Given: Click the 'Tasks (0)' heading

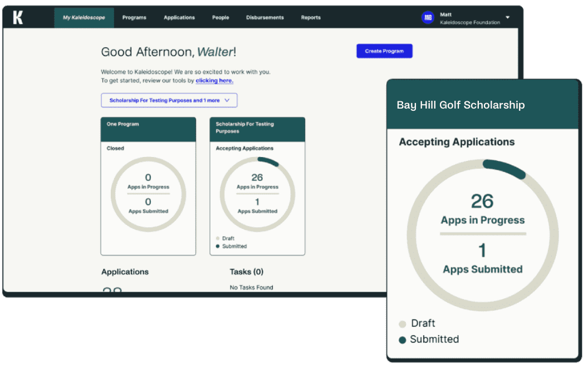Looking at the screenshot, I should [246, 272].
